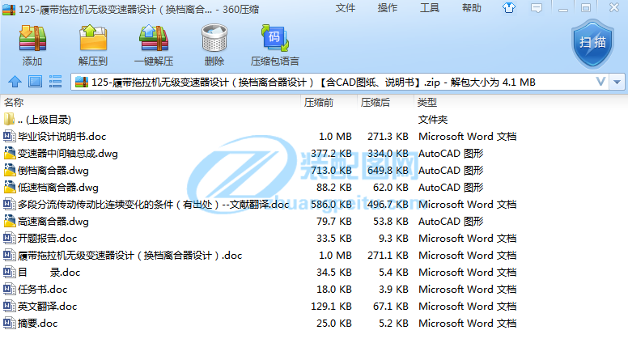Click Word icon of 开题报告.doc
The width and height of the screenshot is (628, 364).
coord(9,239)
